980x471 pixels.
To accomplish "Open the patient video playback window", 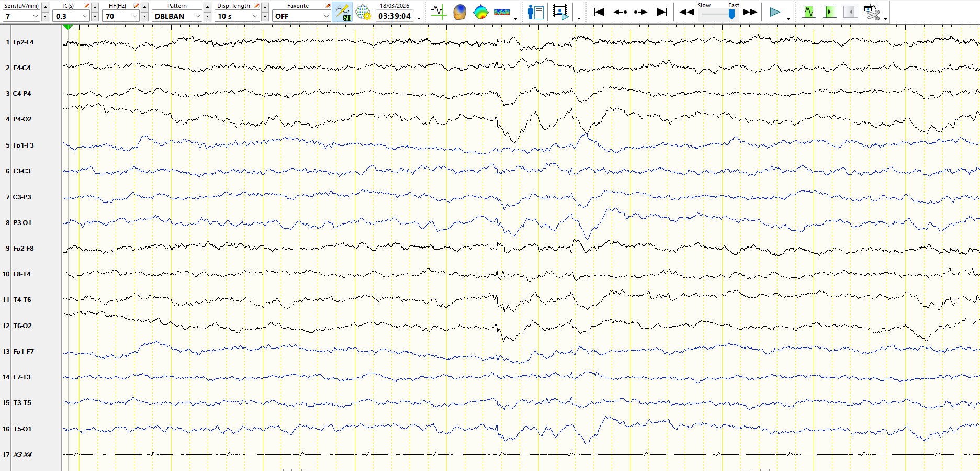I will click(x=560, y=12).
